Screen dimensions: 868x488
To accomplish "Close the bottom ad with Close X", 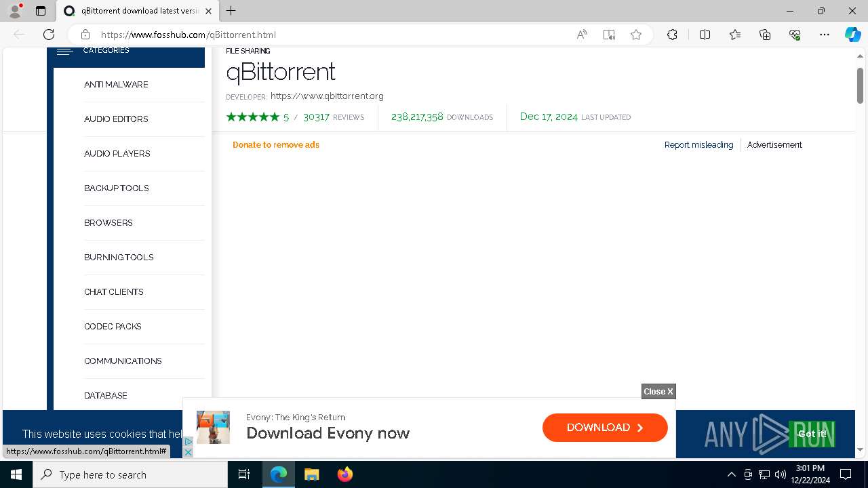I will (658, 392).
